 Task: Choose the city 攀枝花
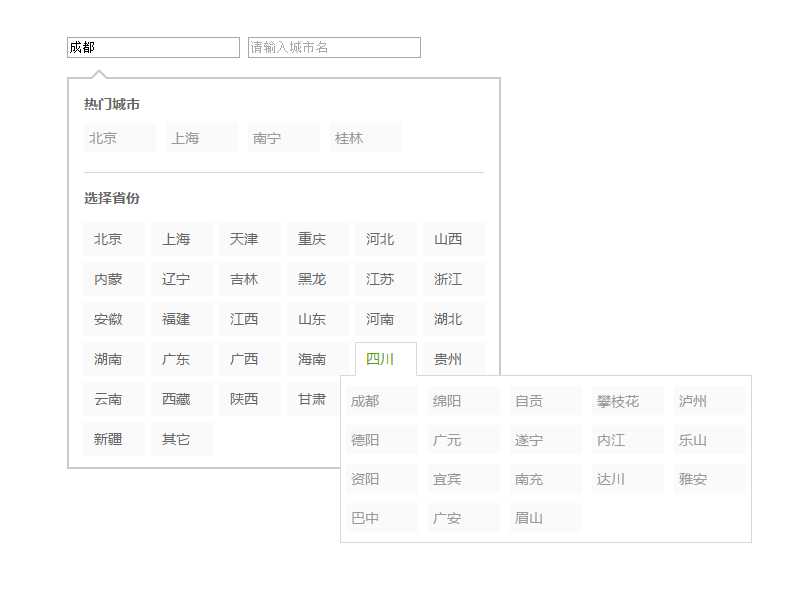pos(627,401)
